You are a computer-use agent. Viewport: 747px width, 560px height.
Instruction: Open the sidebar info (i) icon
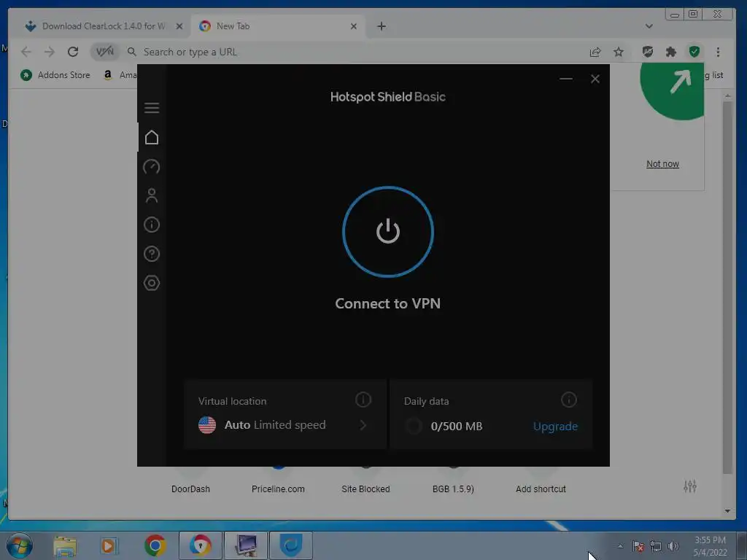pos(152,225)
